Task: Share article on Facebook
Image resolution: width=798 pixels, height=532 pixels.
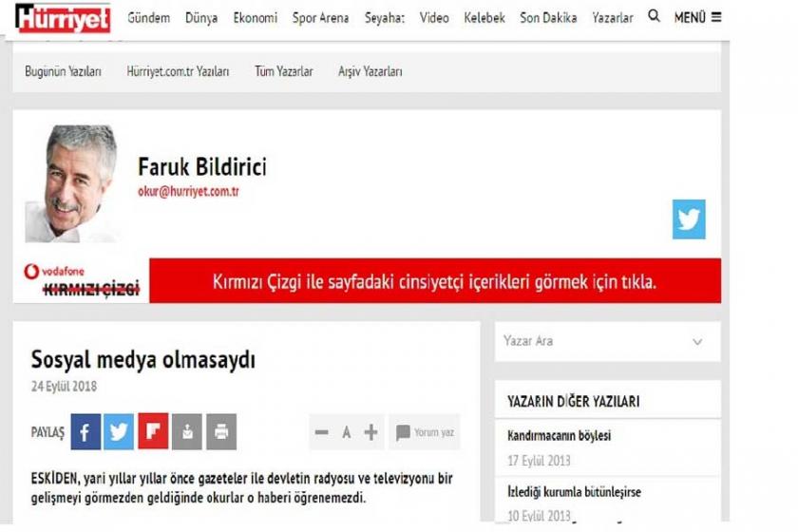Action: coord(85,431)
